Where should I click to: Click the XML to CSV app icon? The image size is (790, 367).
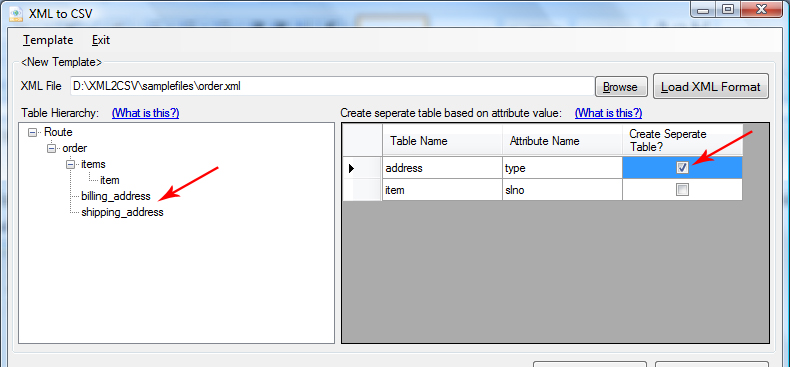[x=17, y=14]
